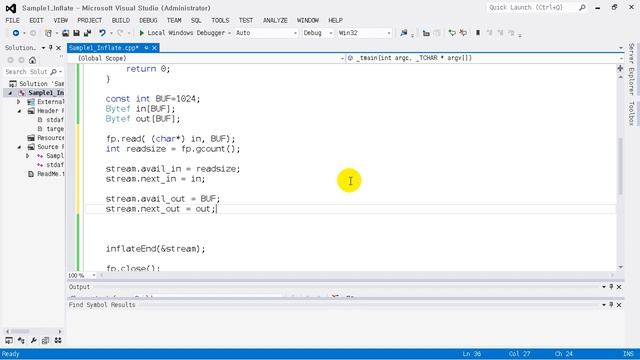The image size is (640, 360).
Task: Click the Open File toolbar icon
Action: click(x=65, y=33)
